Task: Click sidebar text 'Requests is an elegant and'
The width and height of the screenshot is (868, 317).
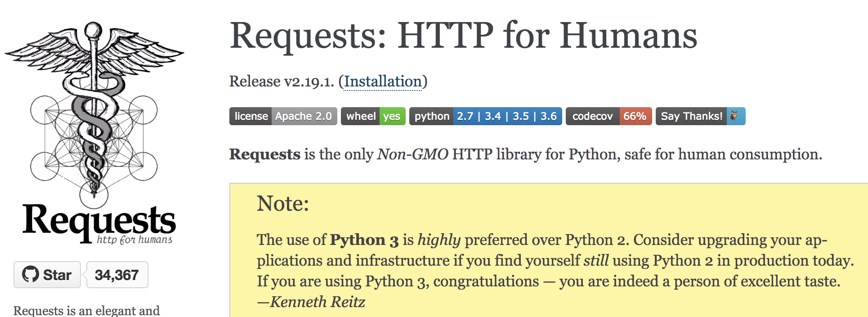Action: 87,311
